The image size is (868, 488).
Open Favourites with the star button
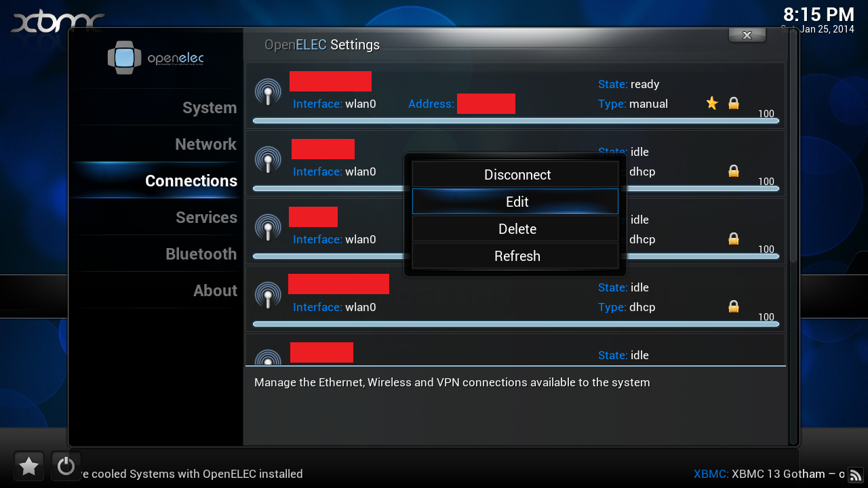[x=28, y=466]
